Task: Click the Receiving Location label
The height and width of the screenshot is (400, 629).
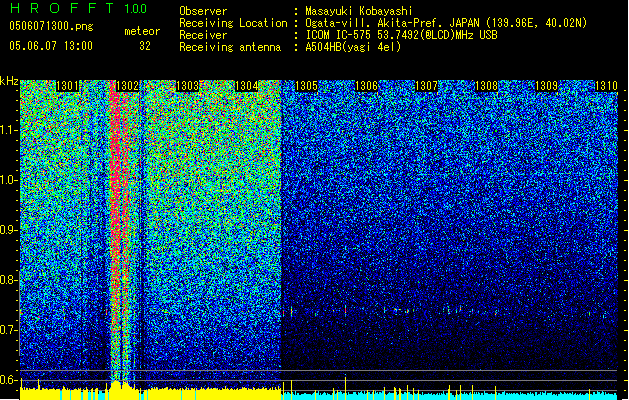Action: pyautogui.click(x=233, y=23)
